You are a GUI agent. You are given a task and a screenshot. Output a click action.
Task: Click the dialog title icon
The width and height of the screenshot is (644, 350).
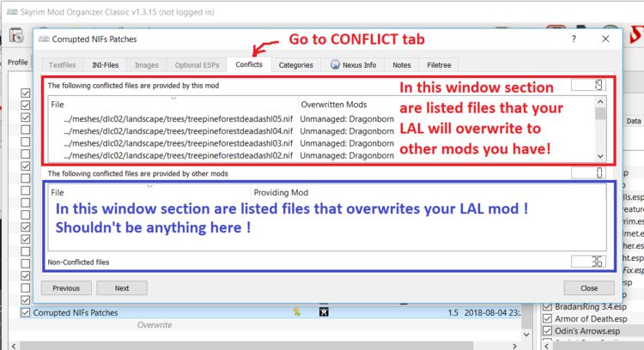(x=44, y=39)
